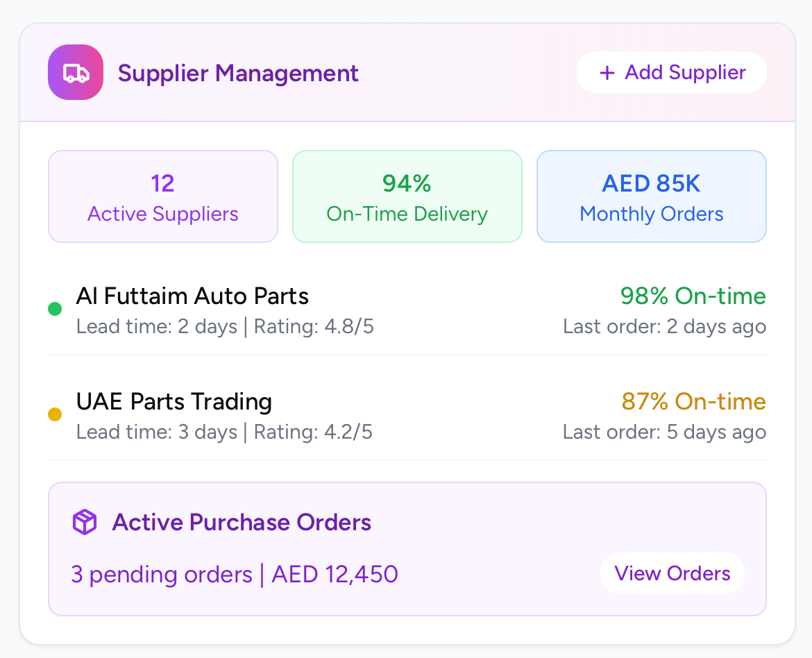This screenshot has height=658, width=812.
Task: Select the 94% On-Time Delivery card
Action: click(407, 197)
